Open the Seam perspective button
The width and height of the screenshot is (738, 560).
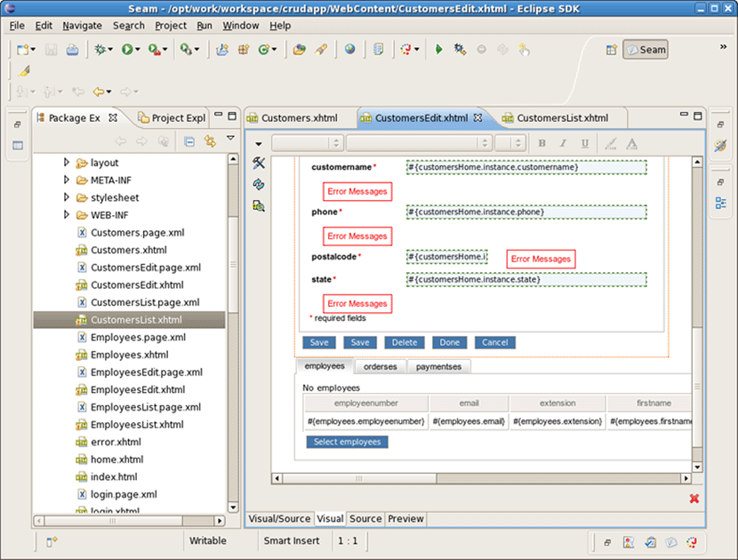coord(645,50)
